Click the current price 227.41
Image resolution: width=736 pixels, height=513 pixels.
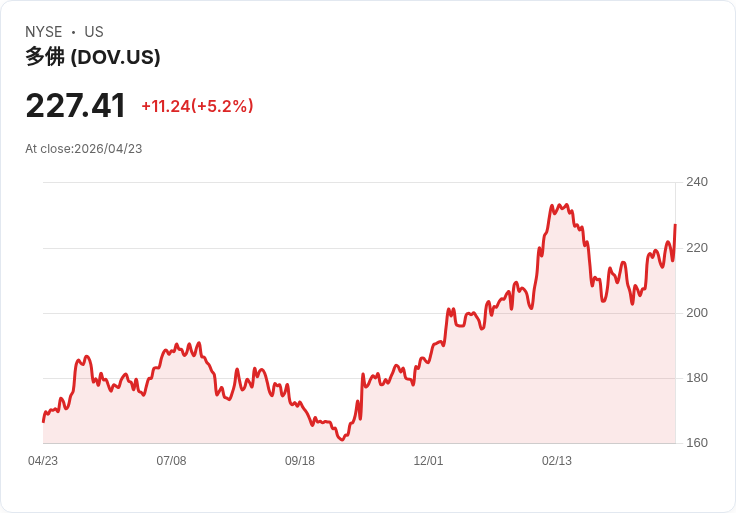[76, 106]
